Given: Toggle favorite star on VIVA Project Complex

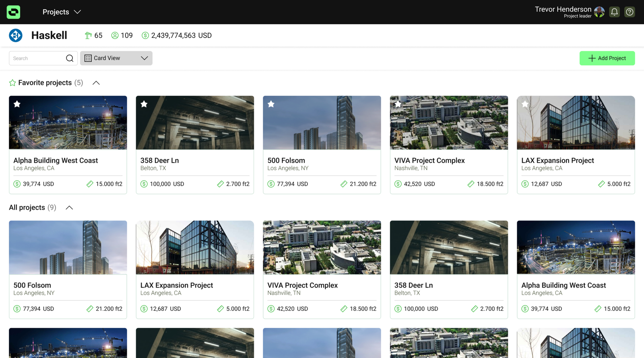Looking at the screenshot, I should pyautogui.click(x=398, y=104).
